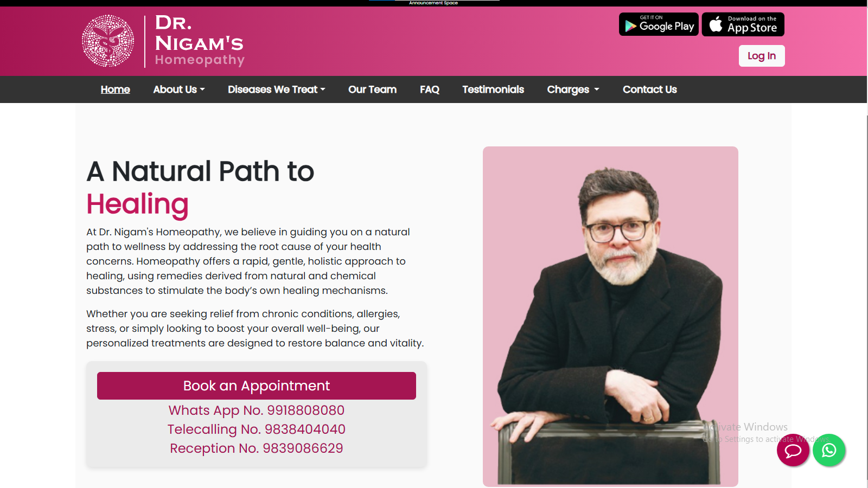Click the Whats App No. 9918808080 text

click(257, 410)
